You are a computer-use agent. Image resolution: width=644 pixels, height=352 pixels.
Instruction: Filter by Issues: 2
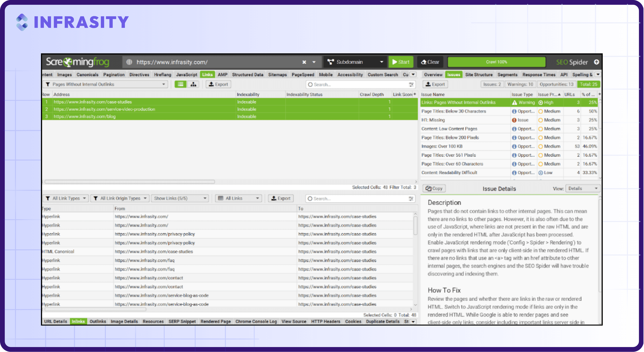(492, 84)
